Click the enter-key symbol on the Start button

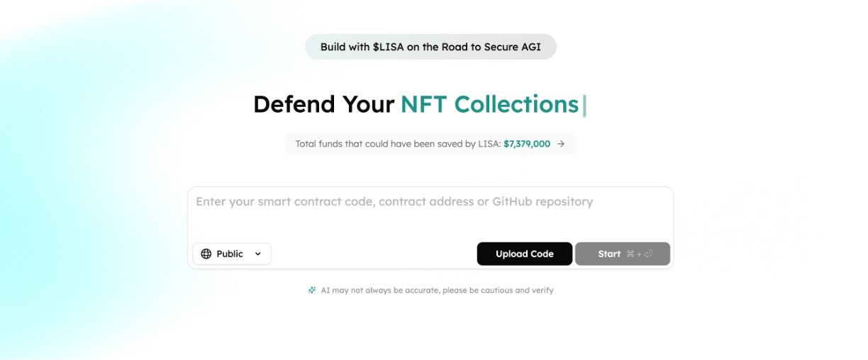(x=648, y=254)
